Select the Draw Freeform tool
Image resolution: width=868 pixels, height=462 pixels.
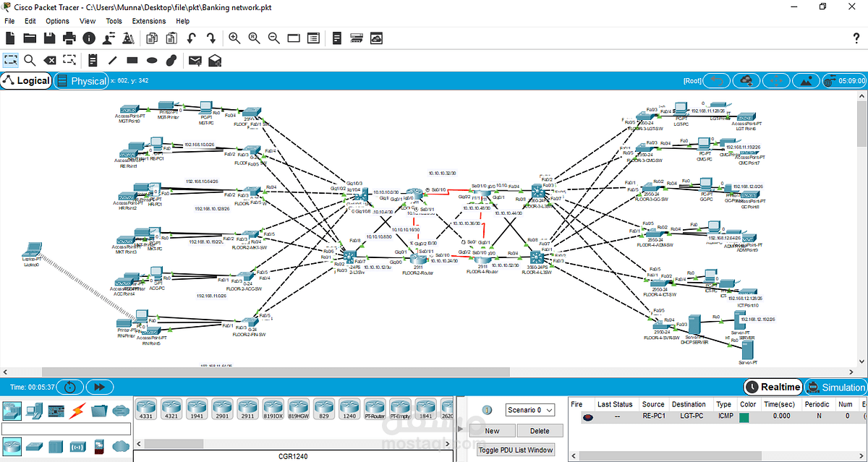pos(171,60)
